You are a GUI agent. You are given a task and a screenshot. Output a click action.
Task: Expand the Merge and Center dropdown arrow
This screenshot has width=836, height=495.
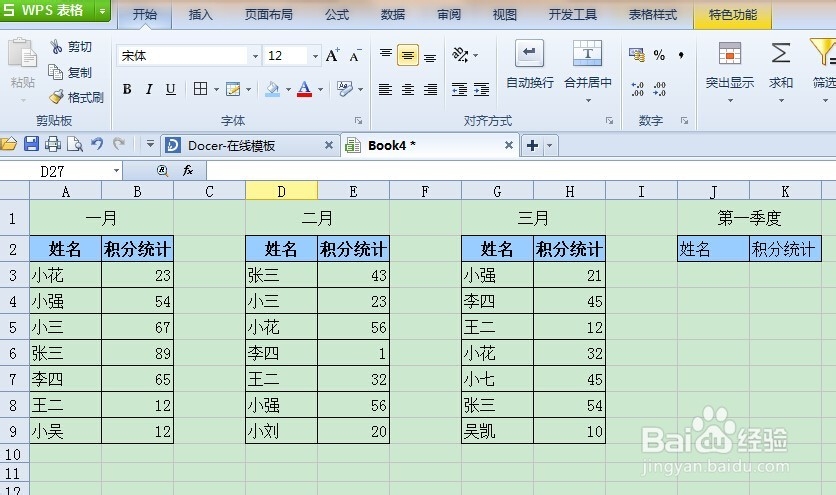coord(588,100)
